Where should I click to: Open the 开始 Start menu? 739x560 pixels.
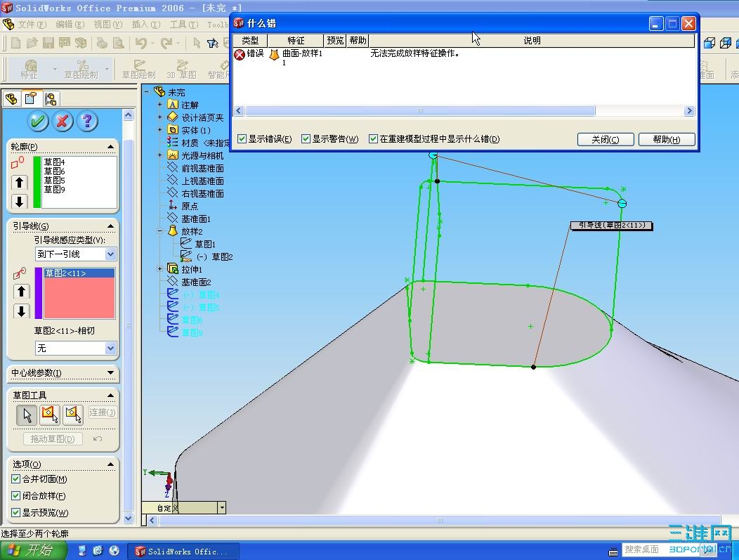point(34,551)
